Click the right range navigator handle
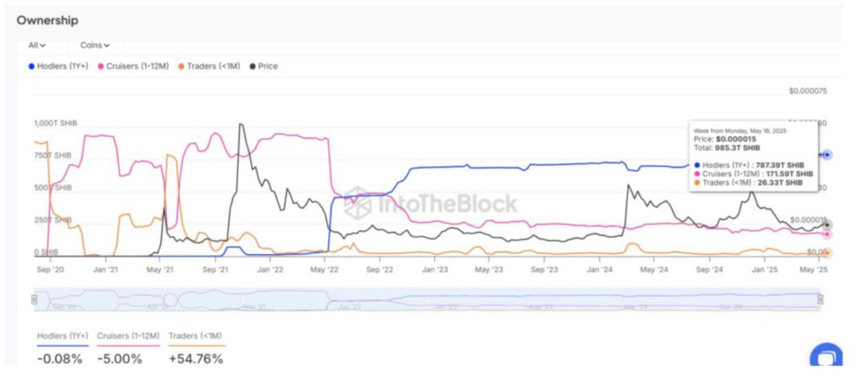868x376 pixels. (x=821, y=299)
